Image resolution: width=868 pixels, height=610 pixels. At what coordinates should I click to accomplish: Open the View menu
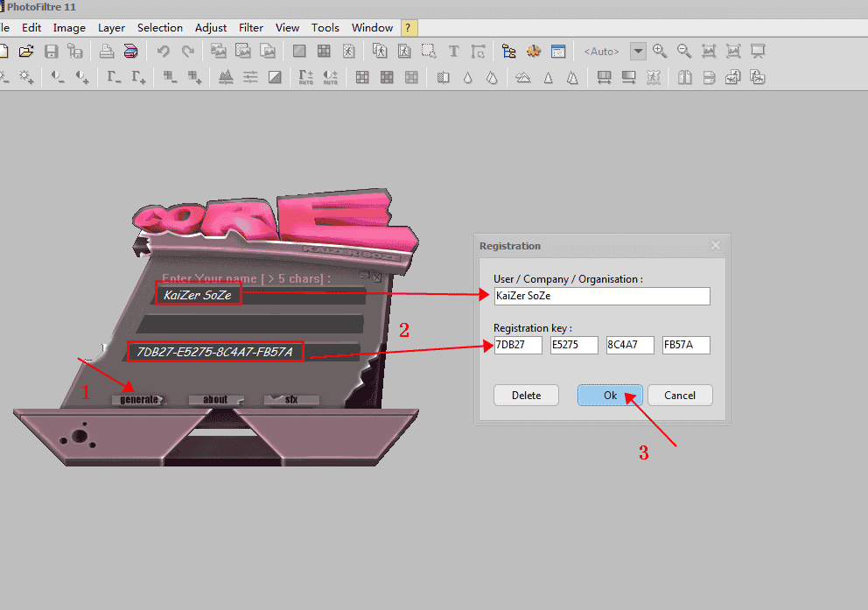point(287,28)
